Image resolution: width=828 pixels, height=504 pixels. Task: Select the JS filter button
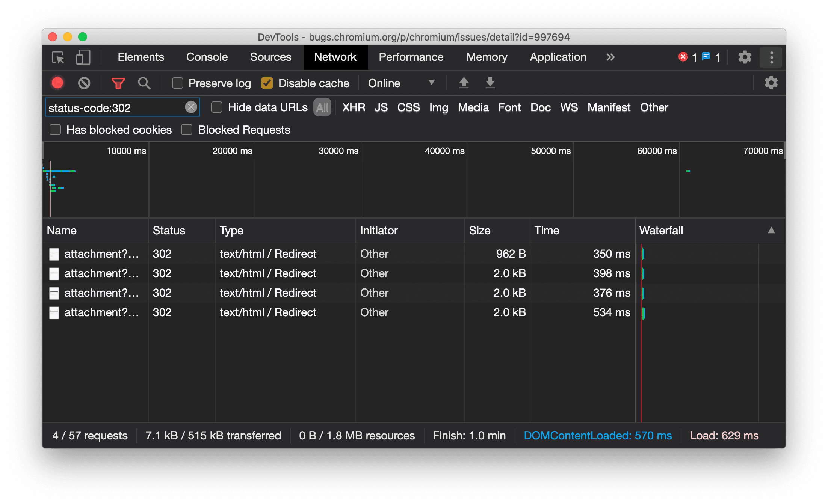[381, 107]
